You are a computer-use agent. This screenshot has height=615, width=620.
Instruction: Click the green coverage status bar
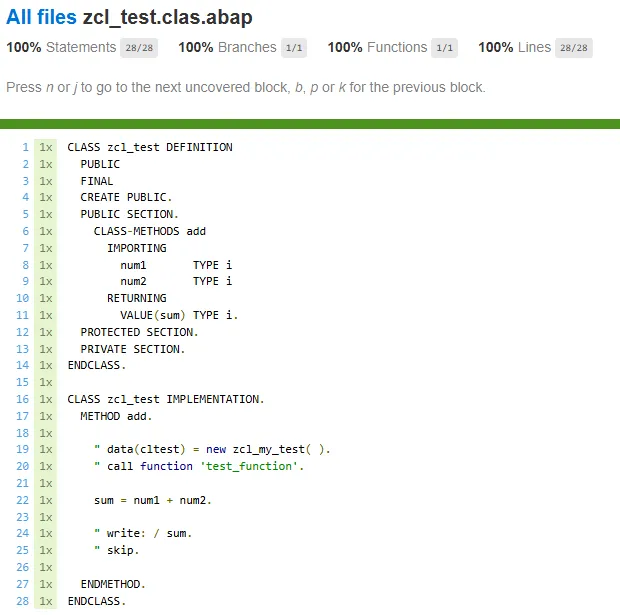310,124
